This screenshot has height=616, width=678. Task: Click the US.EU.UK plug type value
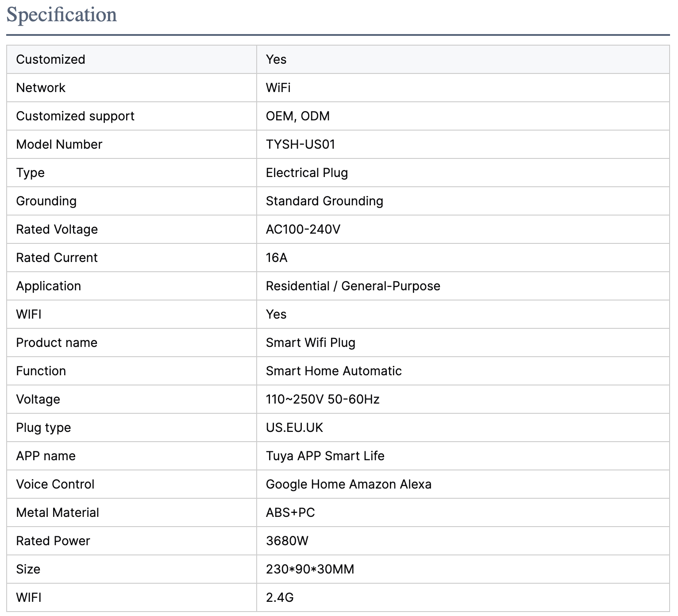294,427
